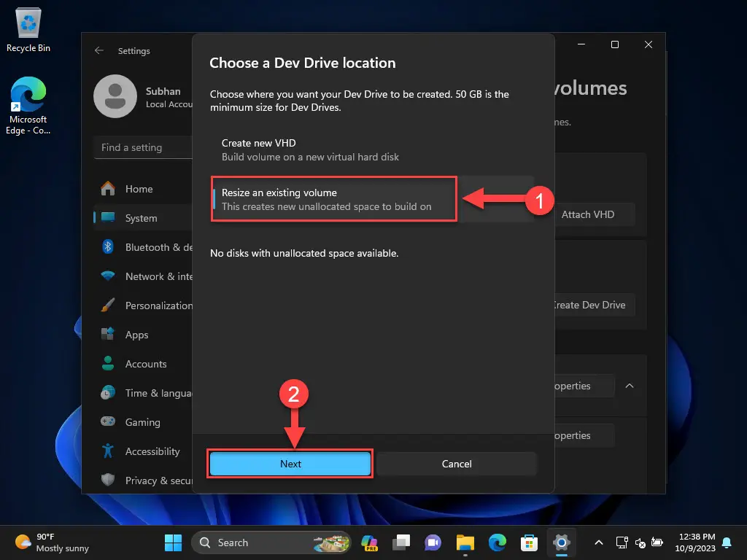747x560 pixels.
Task: Collapse the disk entry chevron
Action: coord(630,386)
